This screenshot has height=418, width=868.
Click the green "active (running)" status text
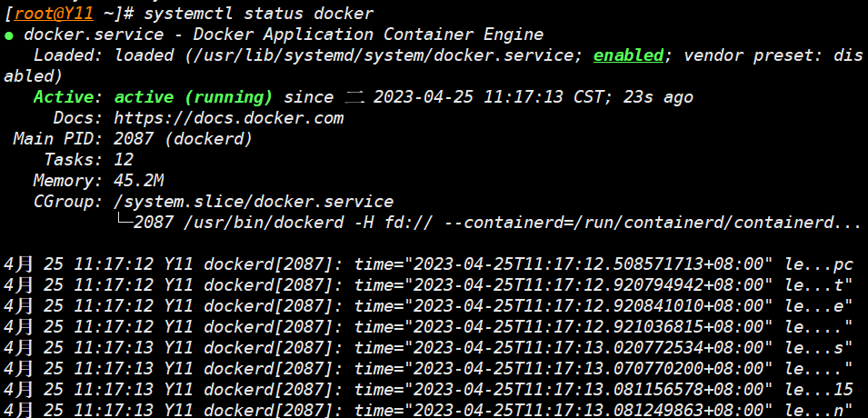tap(193, 97)
